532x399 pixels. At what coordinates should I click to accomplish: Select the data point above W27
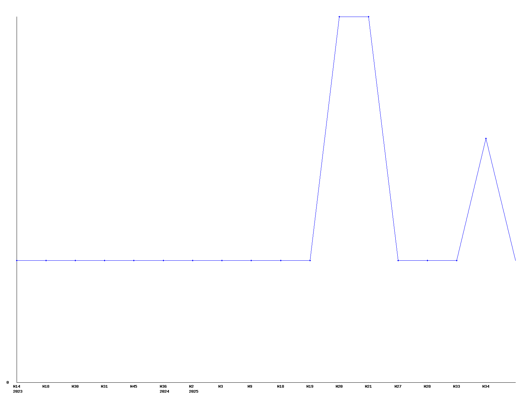398,260
